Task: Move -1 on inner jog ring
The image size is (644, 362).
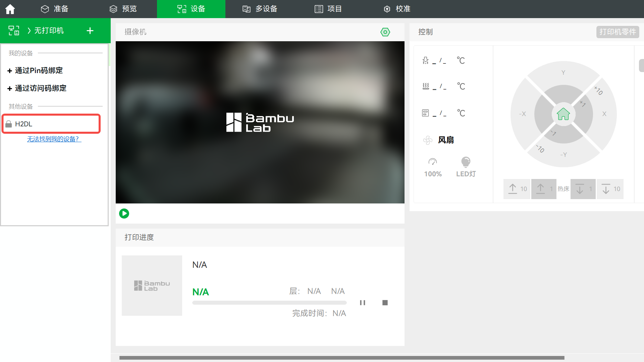Action: click(553, 133)
